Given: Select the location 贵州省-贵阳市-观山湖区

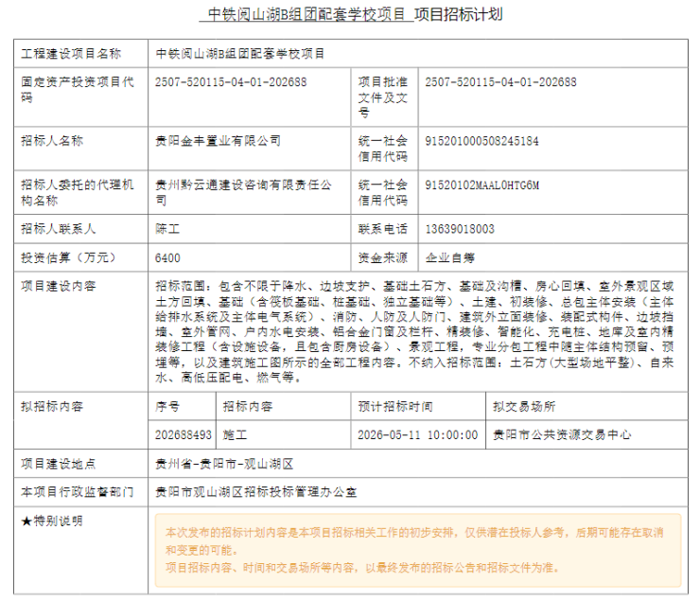Looking at the screenshot, I should (224, 464).
